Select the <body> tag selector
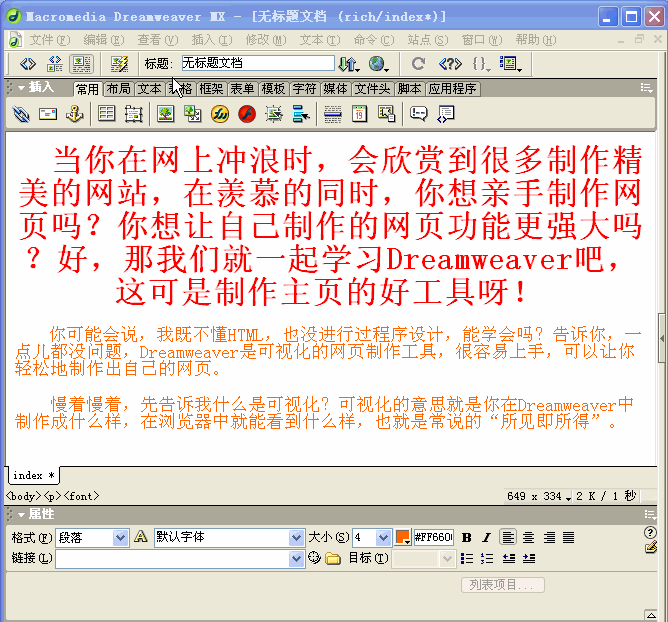The width and height of the screenshot is (668, 622). click(x=24, y=496)
